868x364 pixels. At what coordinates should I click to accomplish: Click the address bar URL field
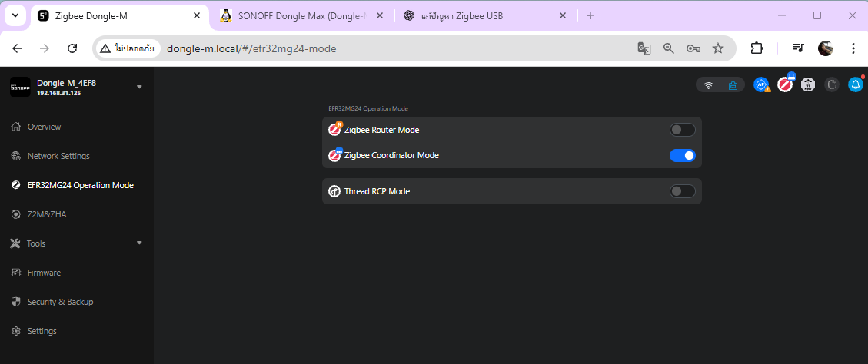tap(384, 48)
